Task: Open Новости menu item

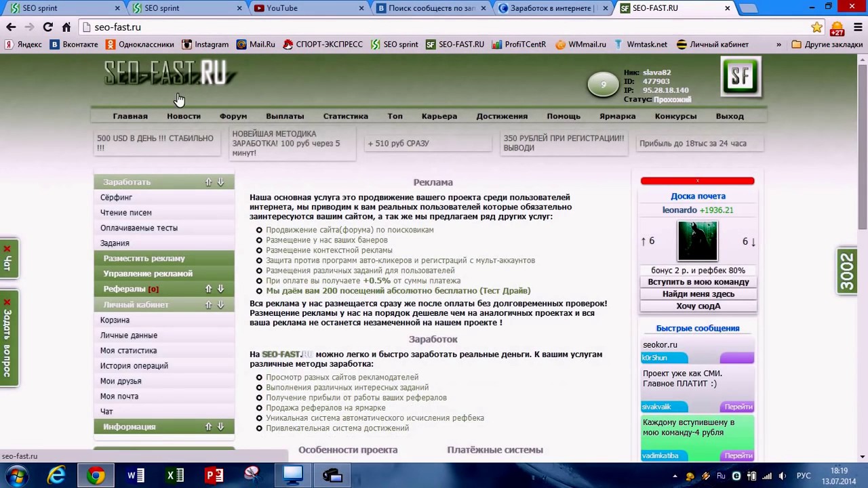Action: (x=184, y=116)
